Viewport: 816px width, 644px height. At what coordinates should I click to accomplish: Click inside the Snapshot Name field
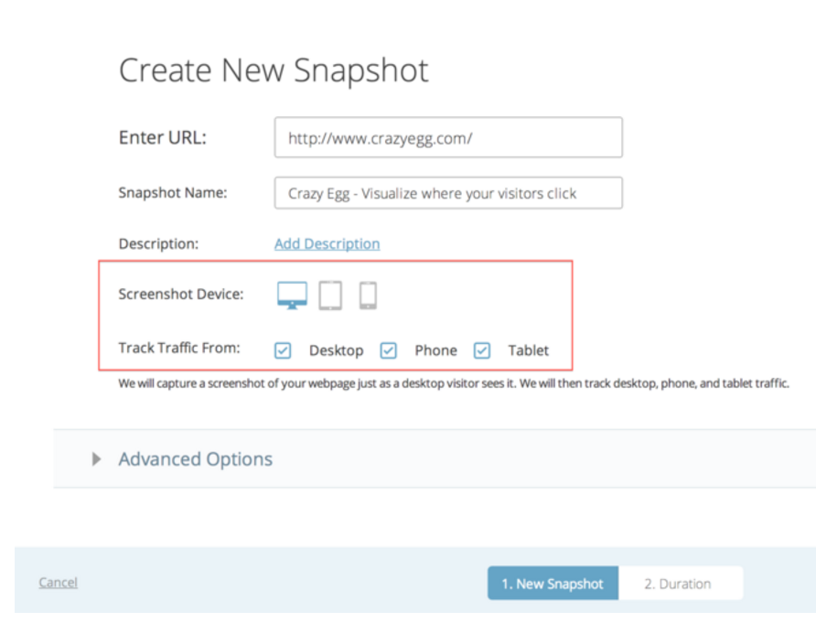click(x=448, y=193)
